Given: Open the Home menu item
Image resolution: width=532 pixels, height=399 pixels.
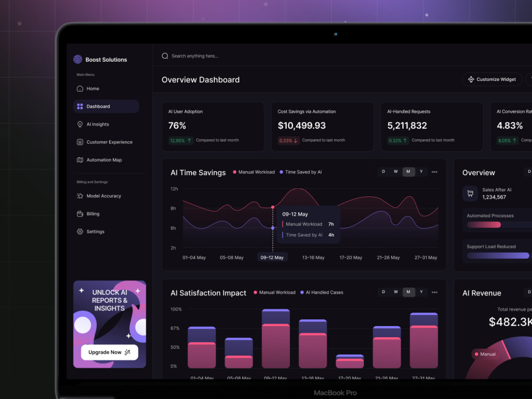Looking at the screenshot, I should click(x=106, y=88).
